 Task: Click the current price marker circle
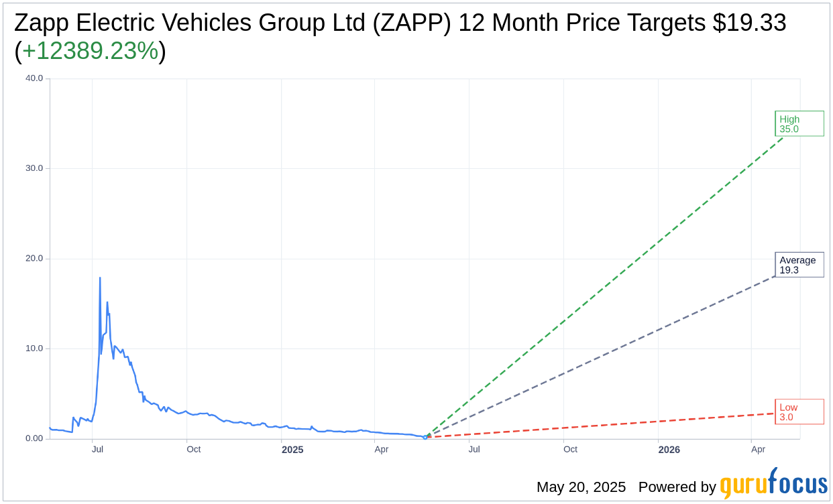pyautogui.click(x=425, y=437)
